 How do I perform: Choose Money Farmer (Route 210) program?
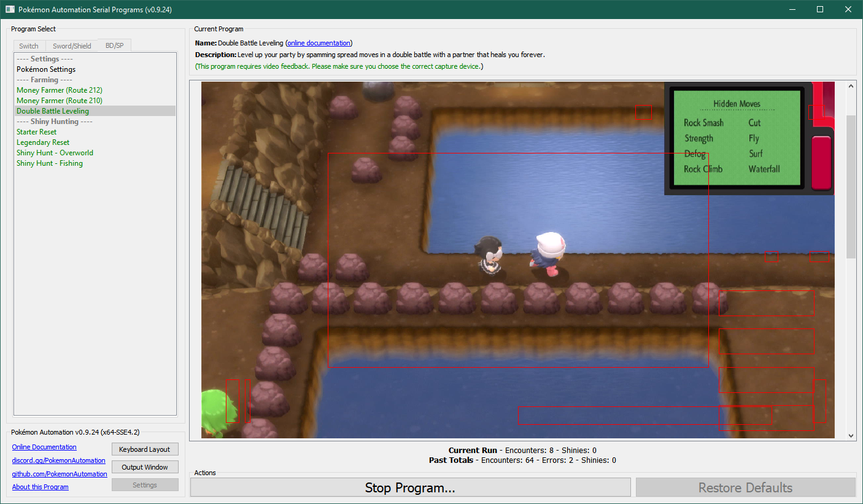point(60,101)
